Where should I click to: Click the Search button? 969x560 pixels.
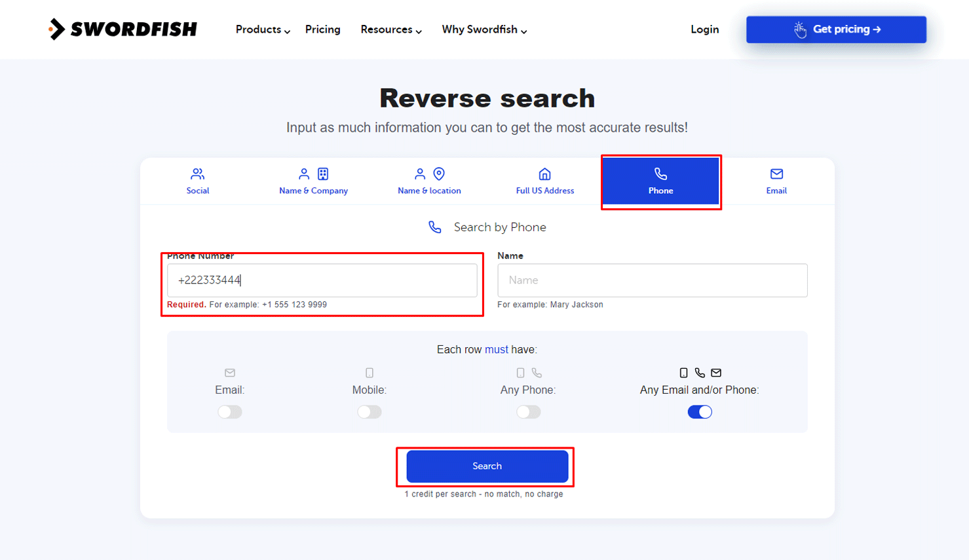point(486,466)
